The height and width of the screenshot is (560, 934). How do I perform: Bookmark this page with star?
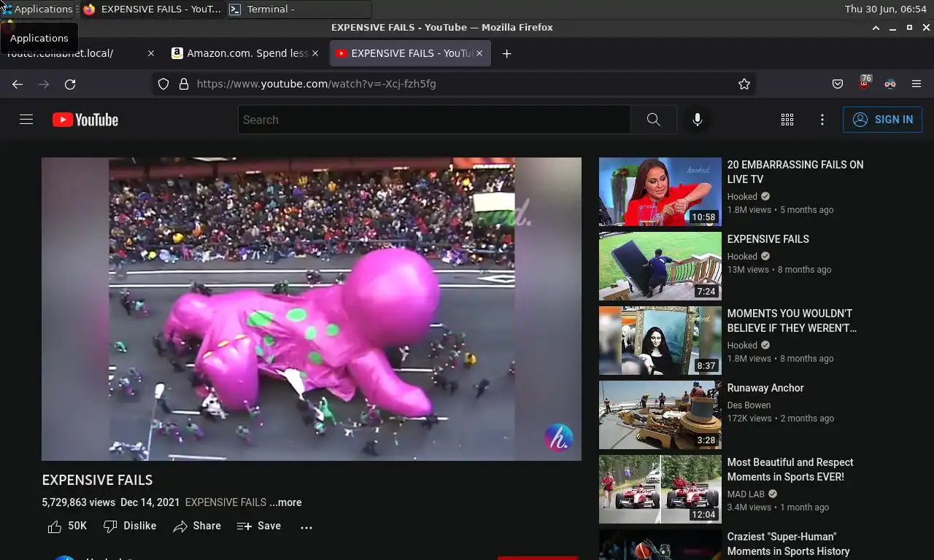[x=744, y=84]
